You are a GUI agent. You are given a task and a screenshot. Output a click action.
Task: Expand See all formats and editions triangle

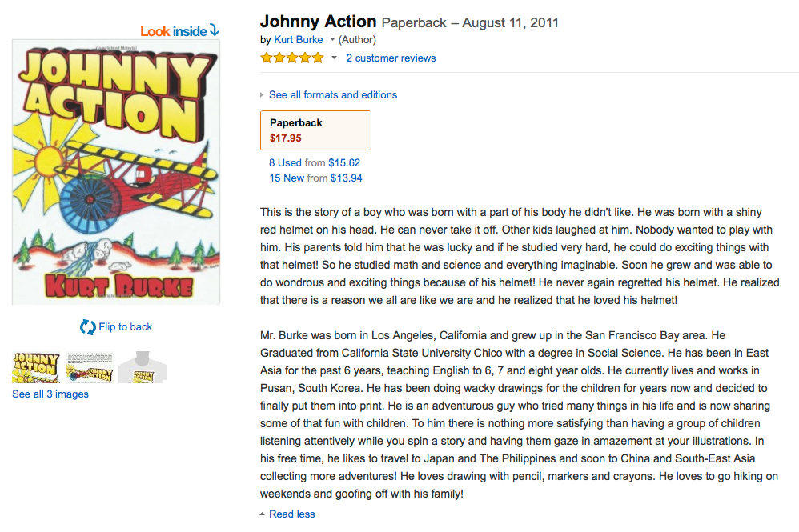pyautogui.click(x=262, y=94)
